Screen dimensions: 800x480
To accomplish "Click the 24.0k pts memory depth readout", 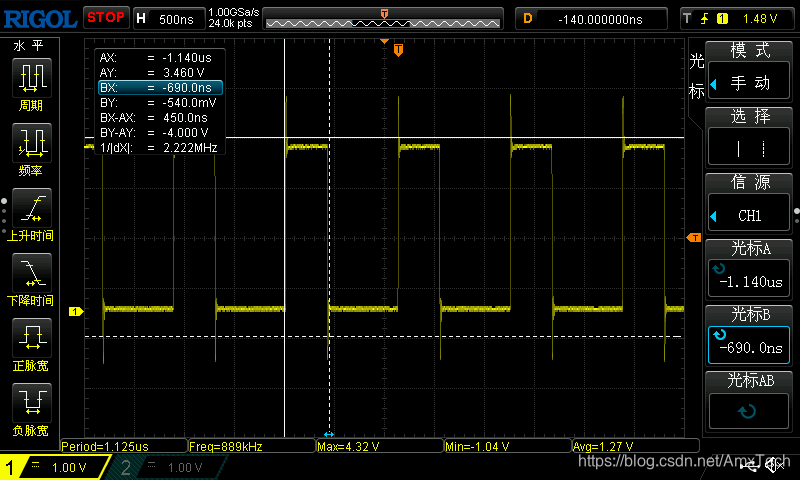I will (x=230, y=23).
